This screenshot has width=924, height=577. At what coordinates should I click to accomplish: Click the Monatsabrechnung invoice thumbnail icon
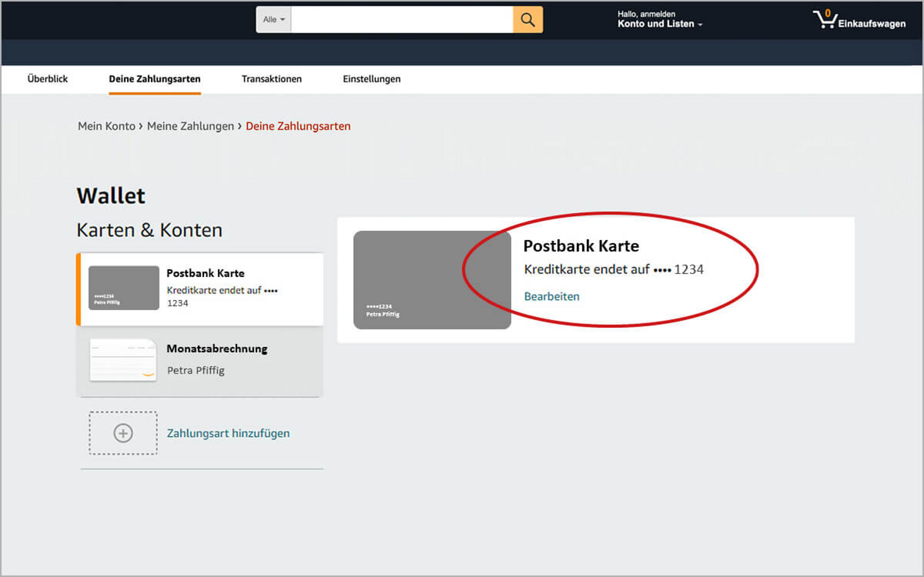(x=123, y=360)
